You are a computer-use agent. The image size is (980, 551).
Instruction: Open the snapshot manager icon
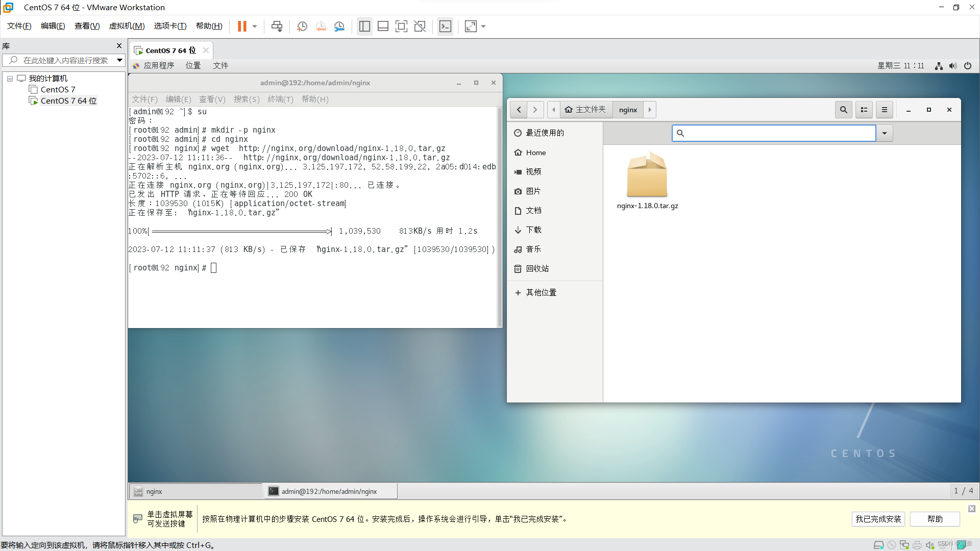point(339,27)
